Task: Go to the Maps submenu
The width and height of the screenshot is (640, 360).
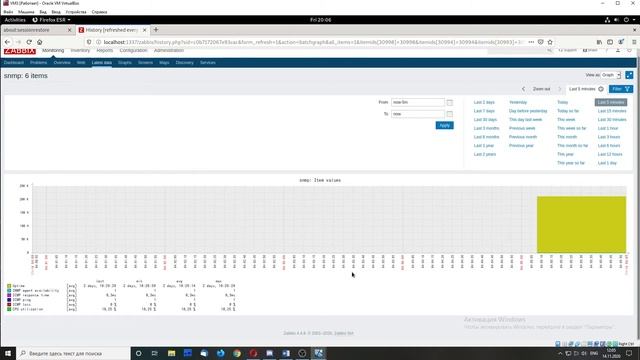Action: point(164,63)
